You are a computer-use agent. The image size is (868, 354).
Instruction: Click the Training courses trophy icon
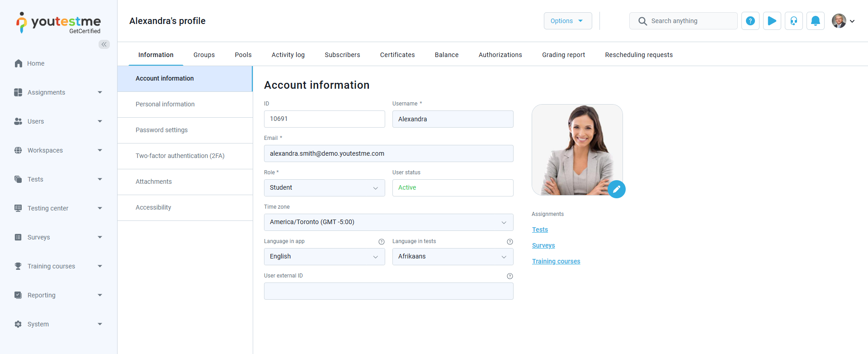click(18, 266)
